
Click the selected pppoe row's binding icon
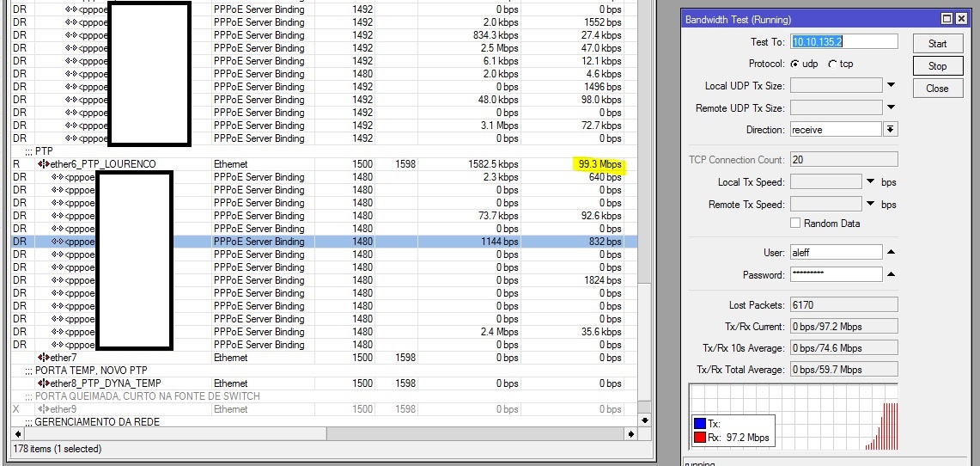coord(58,242)
